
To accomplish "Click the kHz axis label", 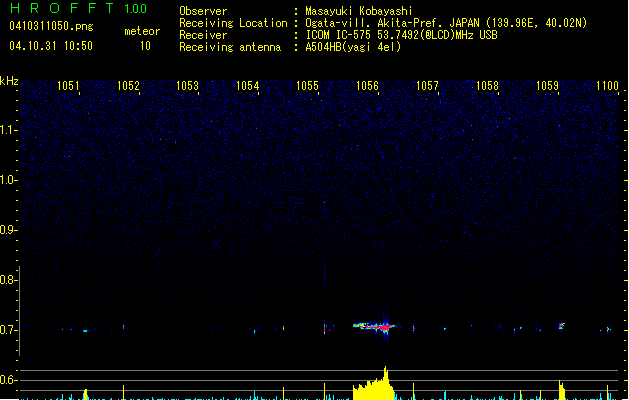I will pos(9,81).
